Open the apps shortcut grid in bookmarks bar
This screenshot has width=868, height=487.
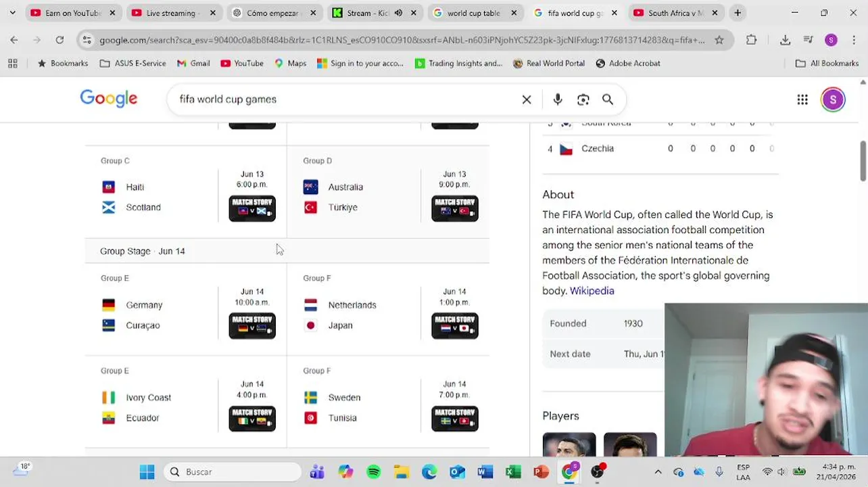[12, 64]
